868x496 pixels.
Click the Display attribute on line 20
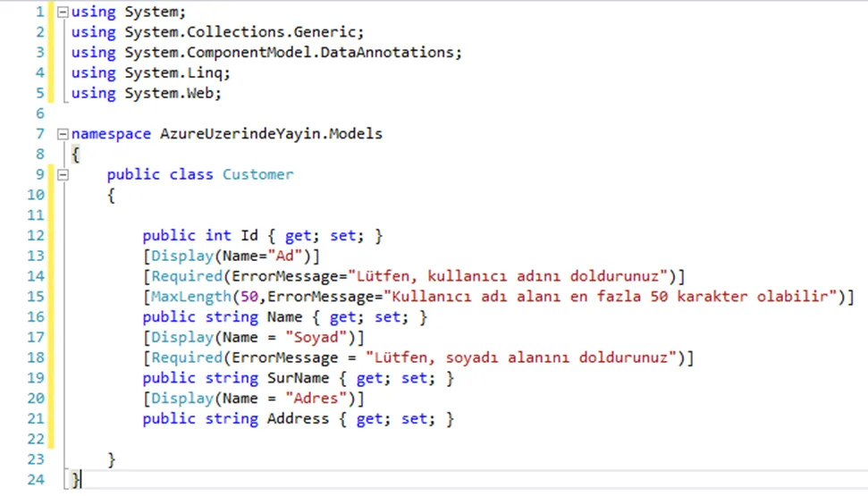click(x=182, y=399)
